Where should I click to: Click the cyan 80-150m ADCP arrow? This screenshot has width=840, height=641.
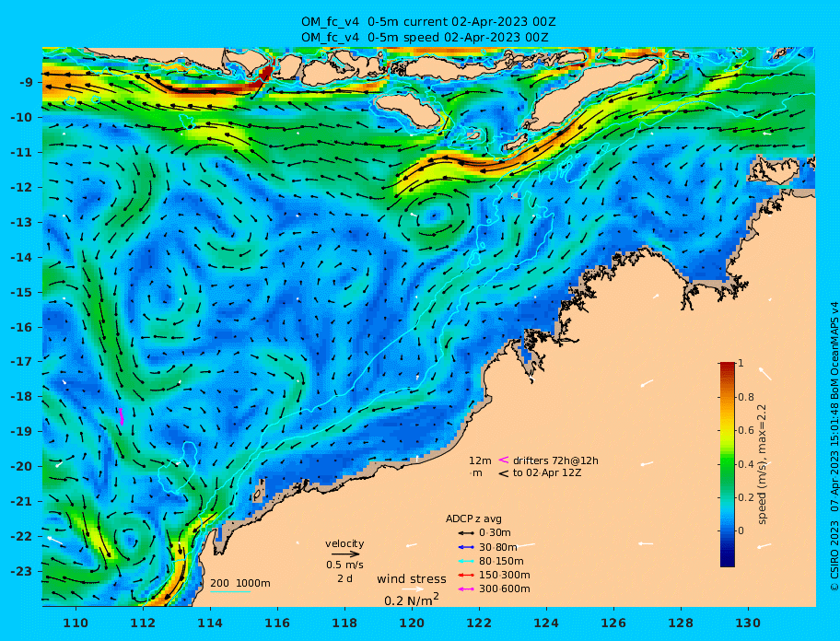(x=465, y=561)
